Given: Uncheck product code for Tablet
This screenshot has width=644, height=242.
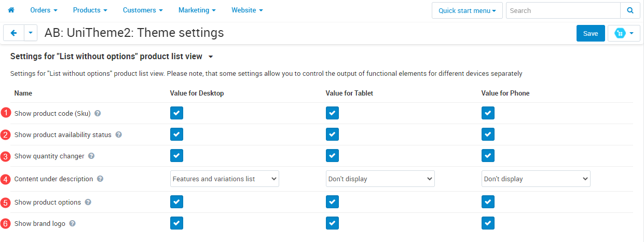Looking at the screenshot, I should click(x=332, y=113).
